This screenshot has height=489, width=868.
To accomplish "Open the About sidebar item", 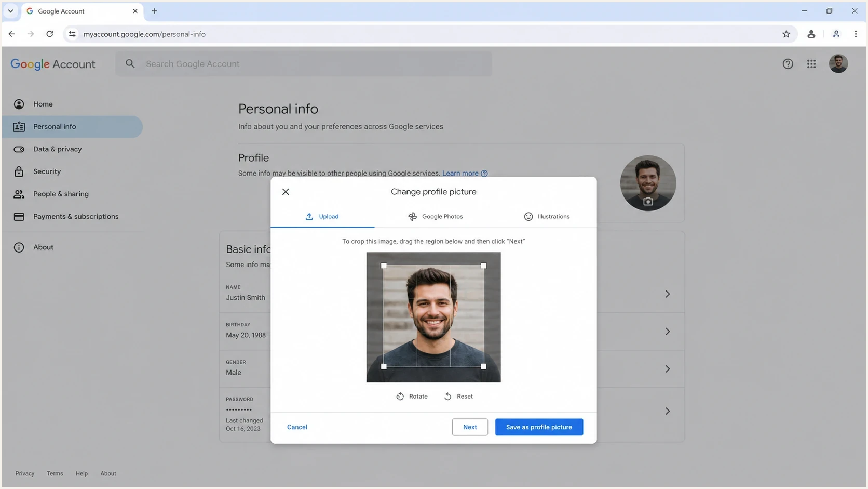I will (x=72, y=247).
